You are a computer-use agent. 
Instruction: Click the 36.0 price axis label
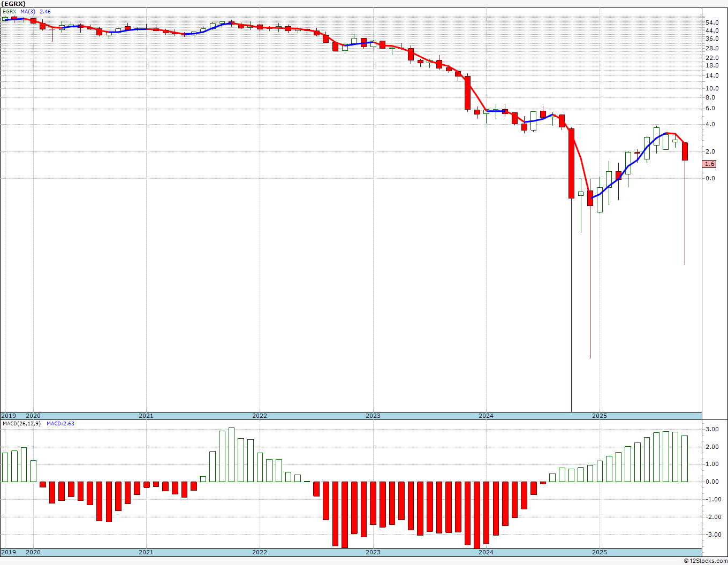click(712, 39)
